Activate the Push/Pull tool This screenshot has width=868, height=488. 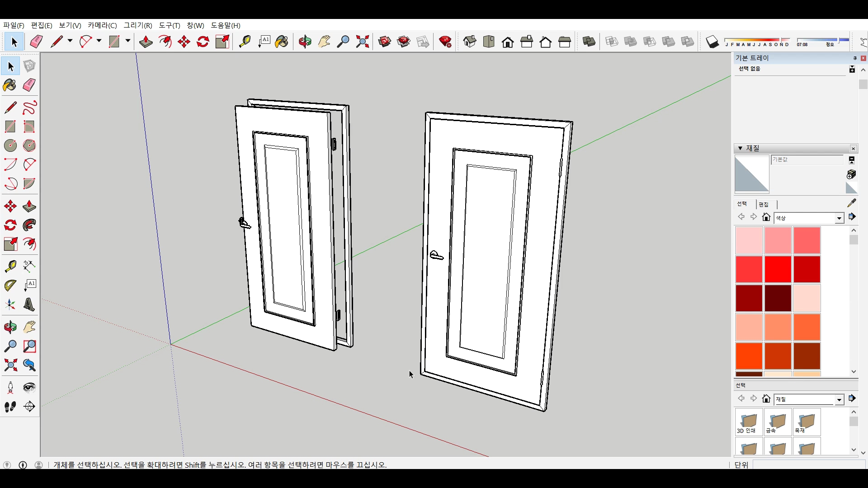coord(146,42)
